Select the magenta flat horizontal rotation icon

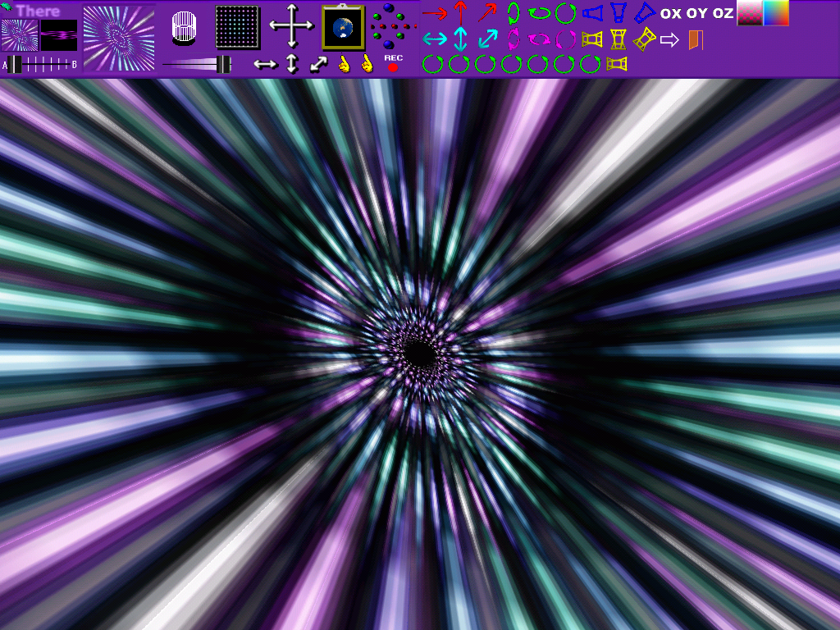click(539, 39)
